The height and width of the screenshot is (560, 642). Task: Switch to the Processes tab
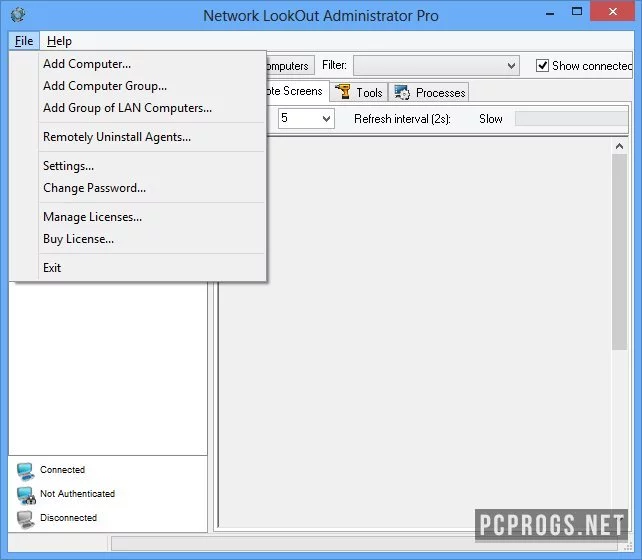point(429,93)
